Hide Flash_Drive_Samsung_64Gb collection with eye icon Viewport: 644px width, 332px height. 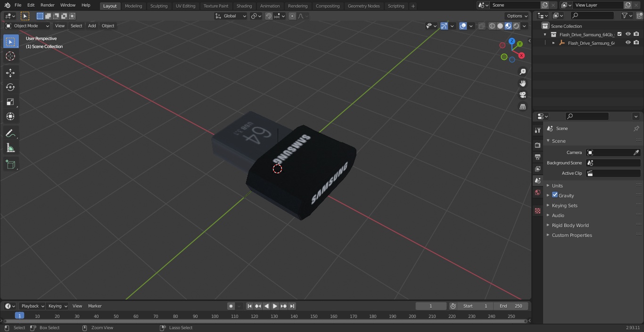[628, 34]
